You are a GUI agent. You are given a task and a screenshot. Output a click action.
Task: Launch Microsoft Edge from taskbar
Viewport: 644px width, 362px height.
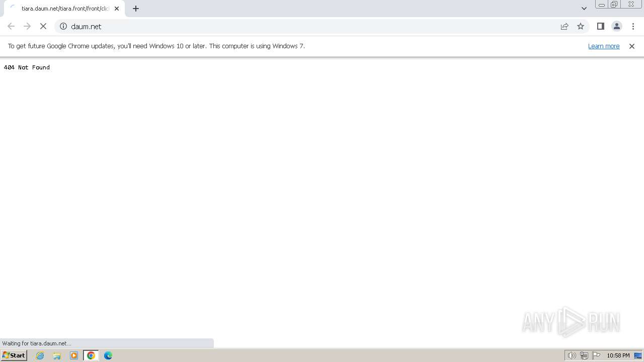(108, 355)
